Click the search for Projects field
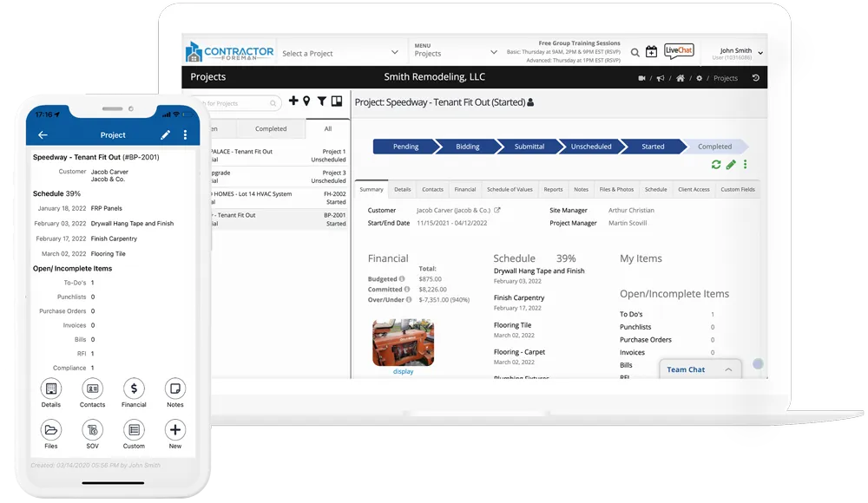Screen dimensions: 868x503 242,103
